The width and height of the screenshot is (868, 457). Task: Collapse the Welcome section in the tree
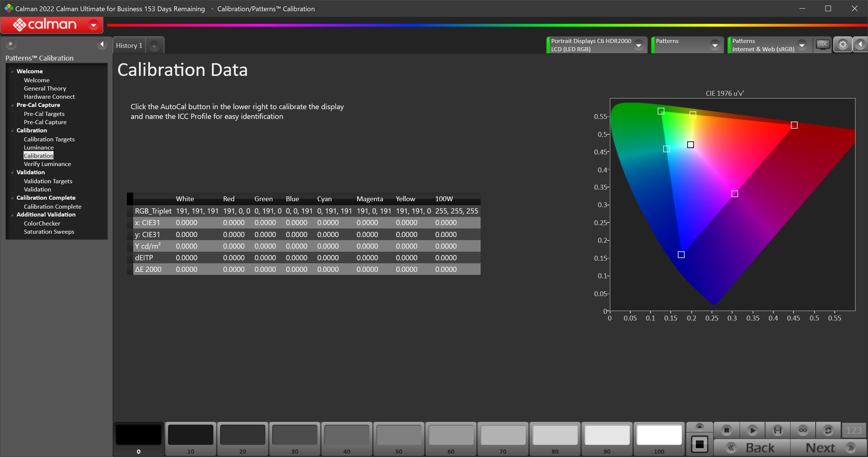point(12,71)
